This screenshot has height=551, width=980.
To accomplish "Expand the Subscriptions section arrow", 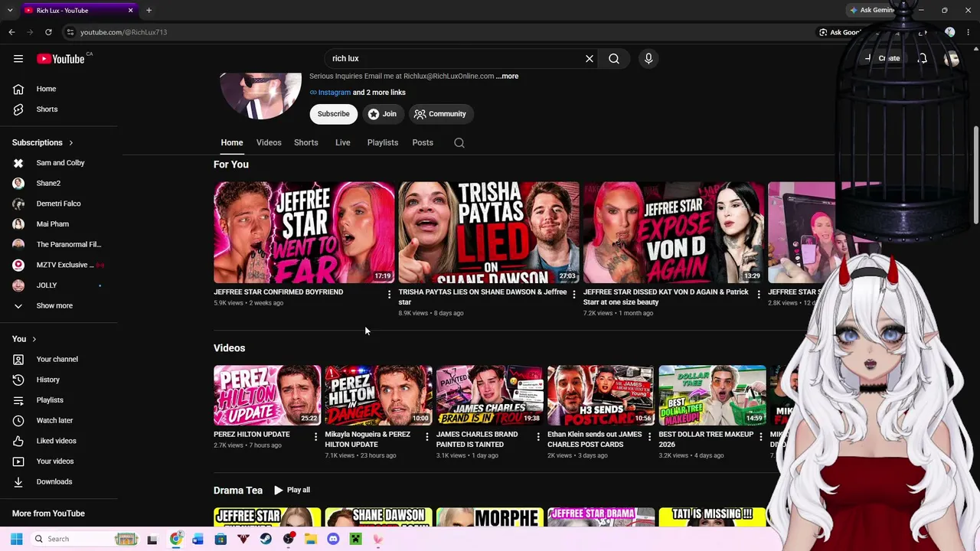I will (x=71, y=142).
